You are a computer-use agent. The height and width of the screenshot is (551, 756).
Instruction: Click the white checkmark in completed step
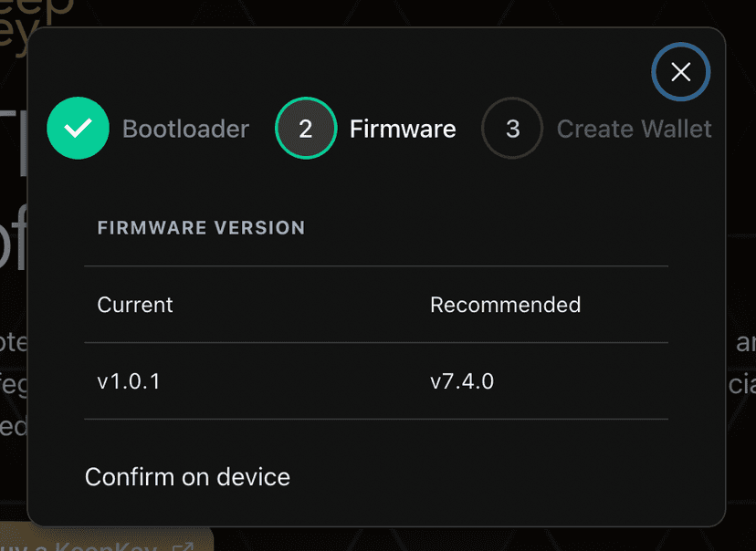click(79, 128)
